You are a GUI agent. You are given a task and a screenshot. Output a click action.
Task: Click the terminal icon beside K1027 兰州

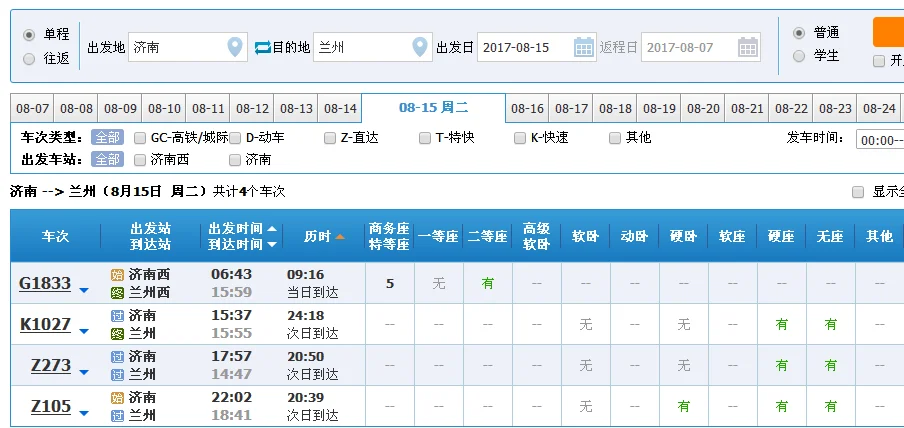118,334
